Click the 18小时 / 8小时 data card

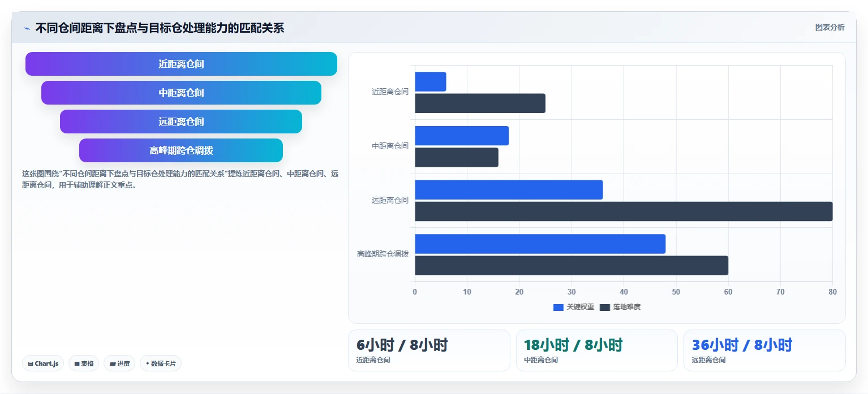pyautogui.click(x=597, y=350)
